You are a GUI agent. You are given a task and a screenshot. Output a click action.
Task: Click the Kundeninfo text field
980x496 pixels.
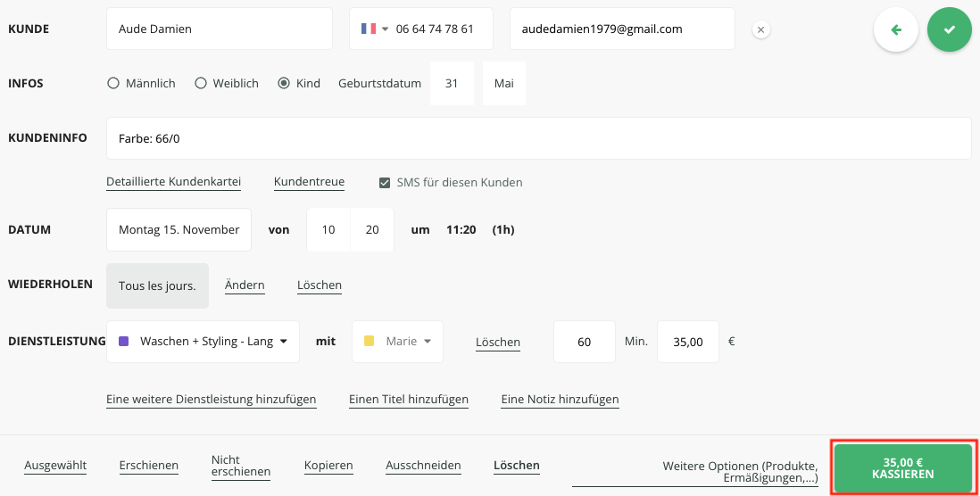pos(538,138)
